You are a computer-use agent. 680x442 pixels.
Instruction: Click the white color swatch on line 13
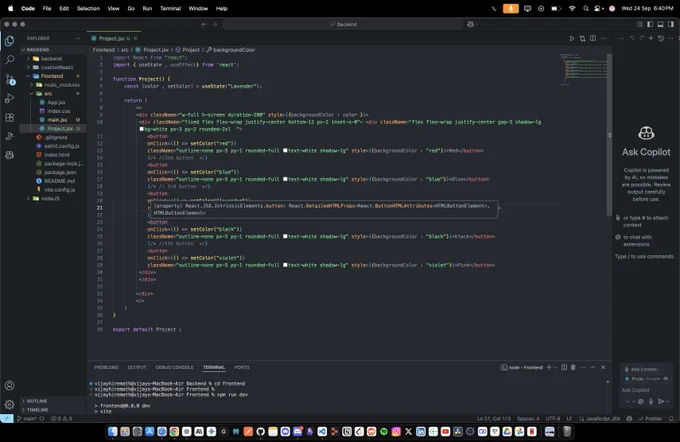coord(285,151)
